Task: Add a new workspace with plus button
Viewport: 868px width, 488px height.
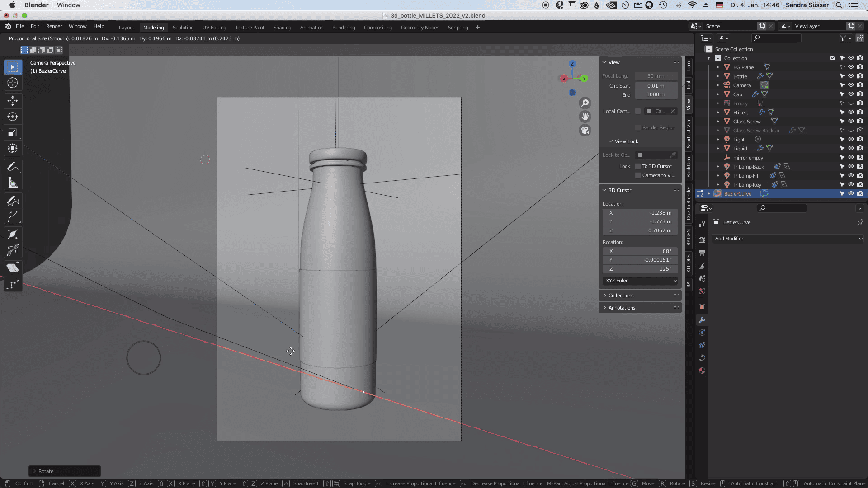Action: 477,28
